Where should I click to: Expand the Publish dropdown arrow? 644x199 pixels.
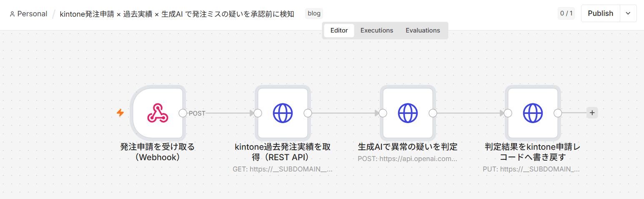628,13
